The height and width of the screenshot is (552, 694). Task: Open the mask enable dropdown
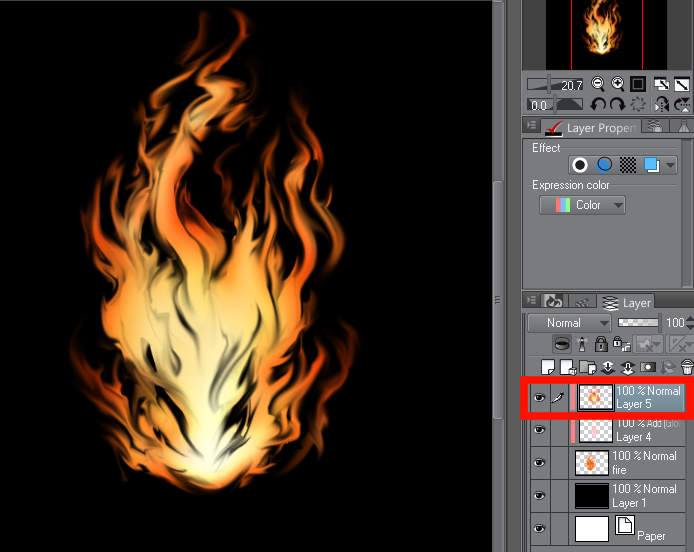point(648,344)
